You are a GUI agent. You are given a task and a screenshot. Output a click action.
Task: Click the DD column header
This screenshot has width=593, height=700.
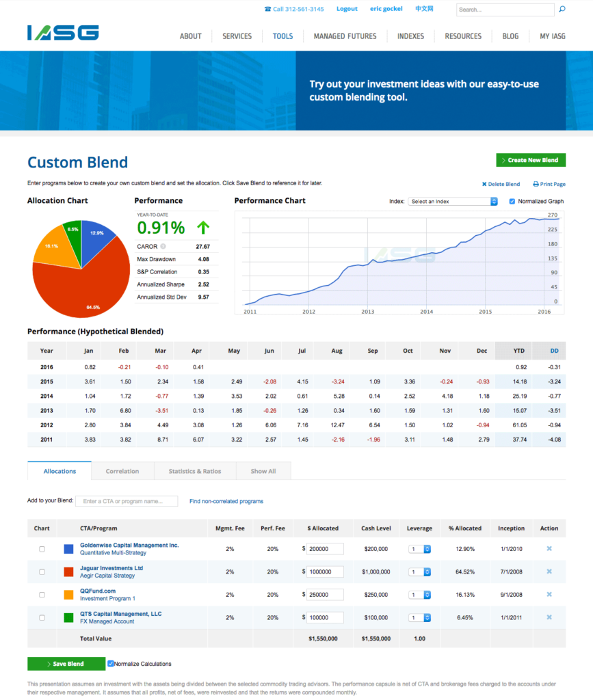click(x=554, y=351)
